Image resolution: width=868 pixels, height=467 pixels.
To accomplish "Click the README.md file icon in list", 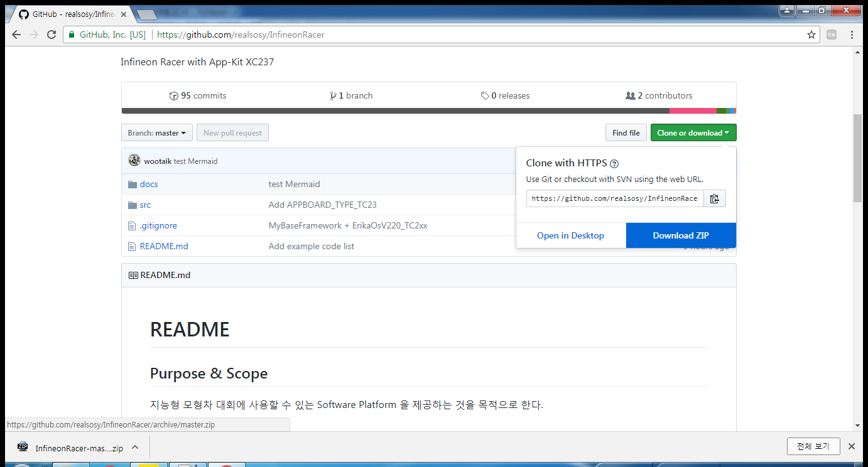I will click(132, 246).
